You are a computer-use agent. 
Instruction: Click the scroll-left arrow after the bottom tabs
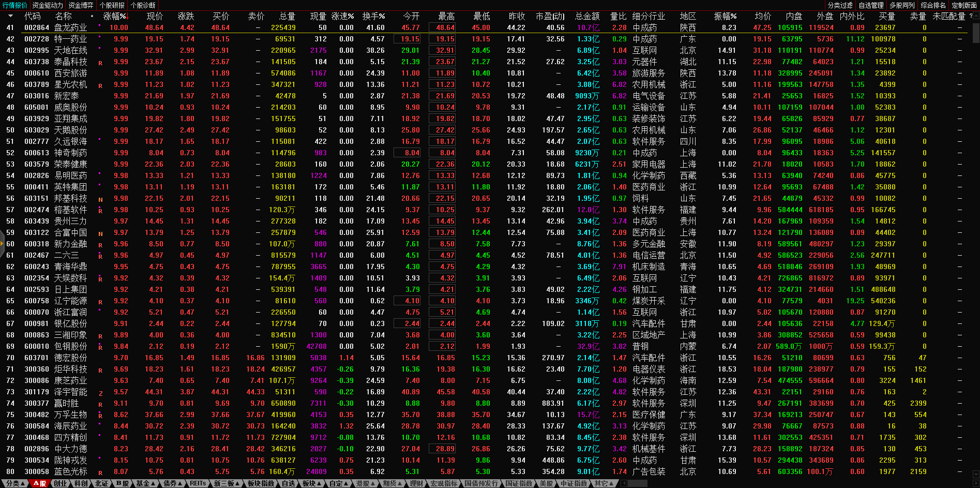624,483
